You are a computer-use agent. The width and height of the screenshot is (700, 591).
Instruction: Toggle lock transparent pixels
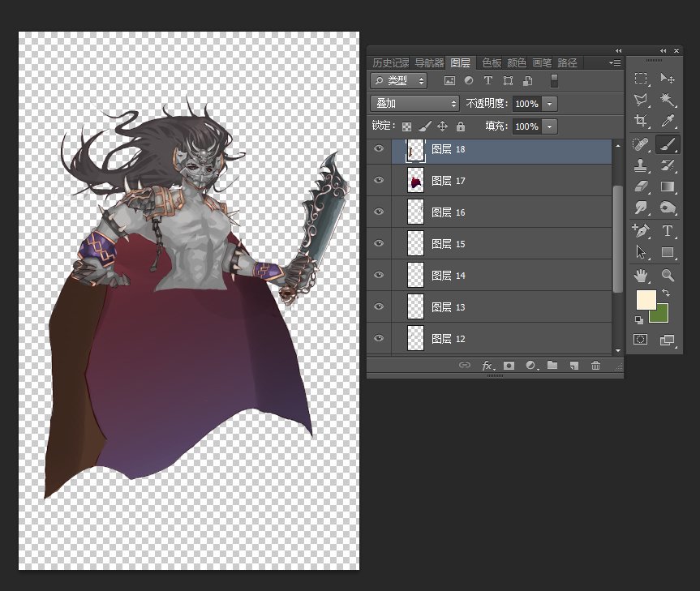click(x=406, y=126)
